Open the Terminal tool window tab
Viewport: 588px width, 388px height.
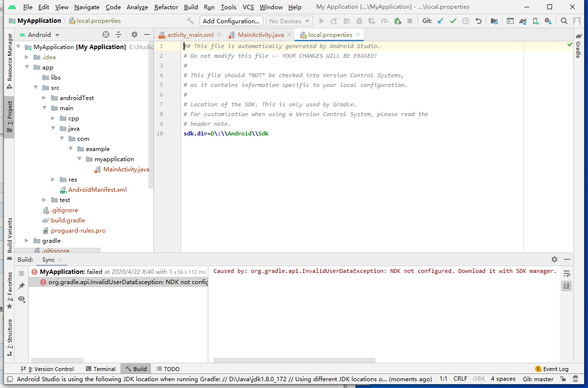coord(101,369)
